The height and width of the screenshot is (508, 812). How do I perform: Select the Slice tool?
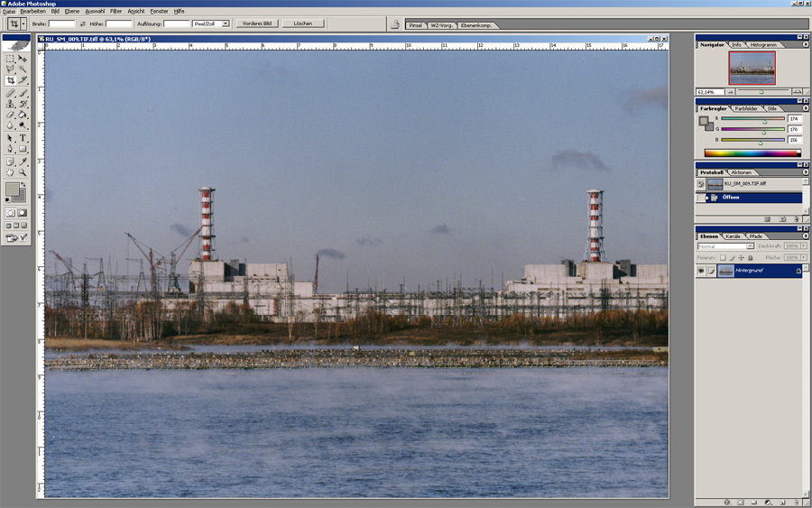click(x=23, y=80)
